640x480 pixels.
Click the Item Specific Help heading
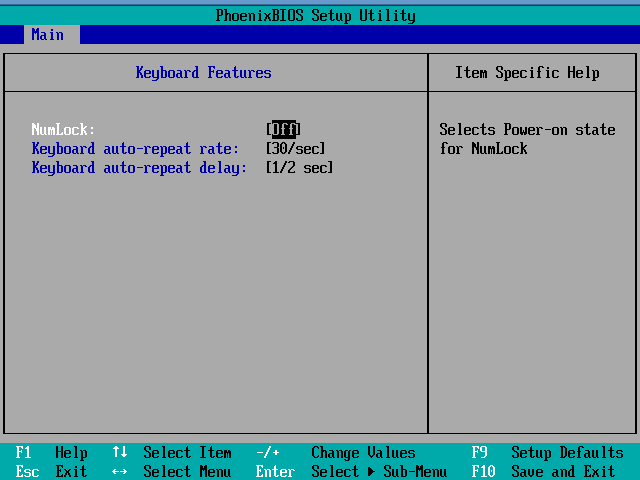[x=527, y=73]
